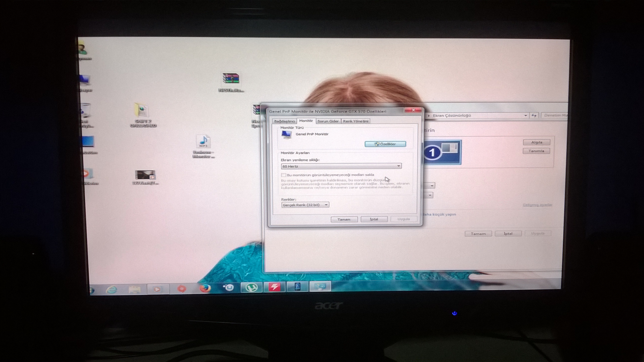Screen dimensions: 644x362
Task: Switch to the phone app icon in taskbar
Action: coord(297,286)
